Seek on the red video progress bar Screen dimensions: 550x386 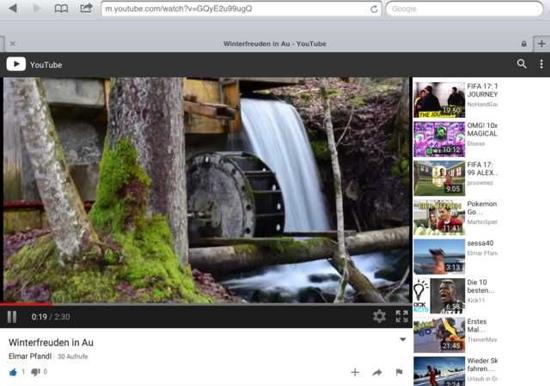(x=206, y=304)
